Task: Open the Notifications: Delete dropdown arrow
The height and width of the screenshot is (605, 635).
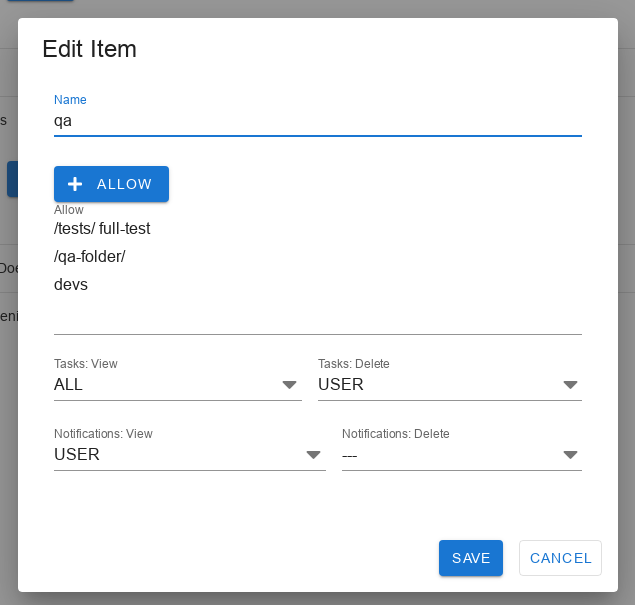Action: pyautogui.click(x=570, y=455)
